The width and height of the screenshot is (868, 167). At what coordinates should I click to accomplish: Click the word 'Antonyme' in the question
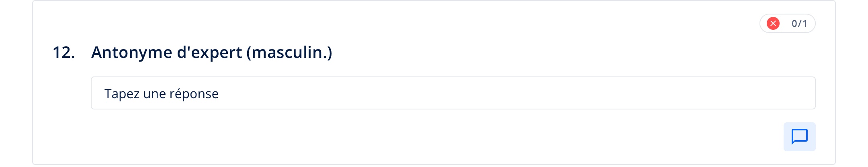pyautogui.click(x=131, y=52)
